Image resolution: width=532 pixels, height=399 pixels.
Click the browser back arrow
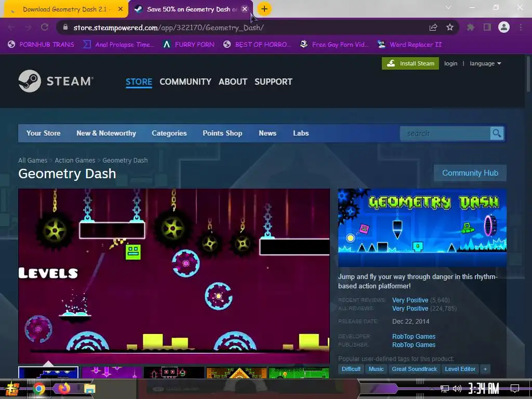11,28
